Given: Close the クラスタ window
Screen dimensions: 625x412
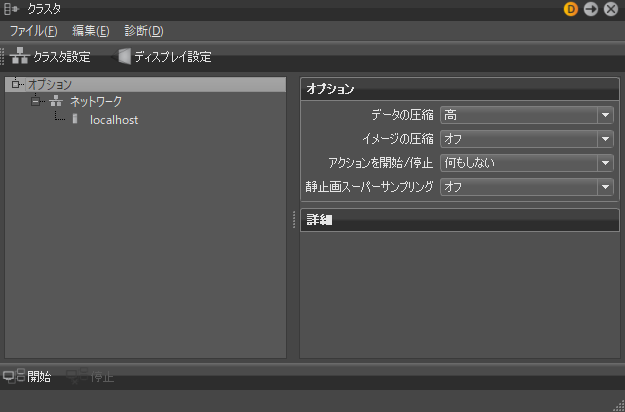Looking at the screenshot, I should click(611, 9).
